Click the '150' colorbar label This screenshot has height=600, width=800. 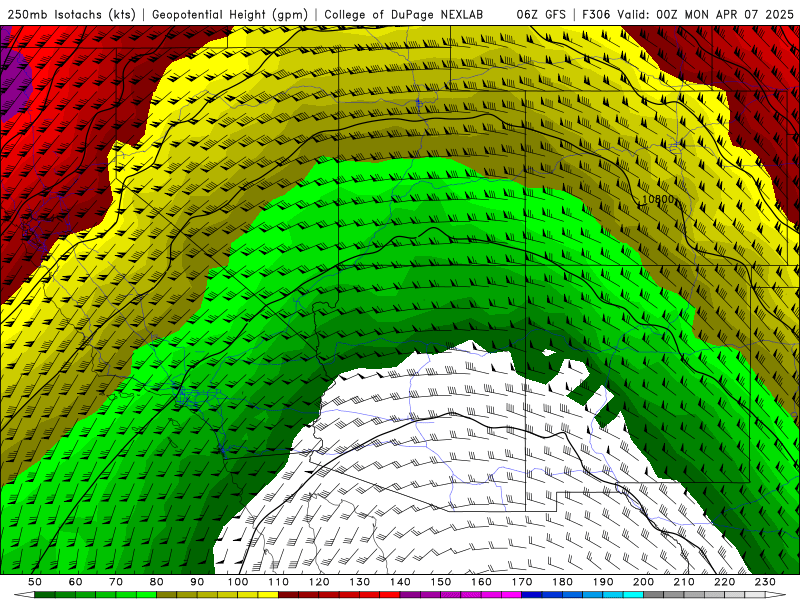[441, 582]
